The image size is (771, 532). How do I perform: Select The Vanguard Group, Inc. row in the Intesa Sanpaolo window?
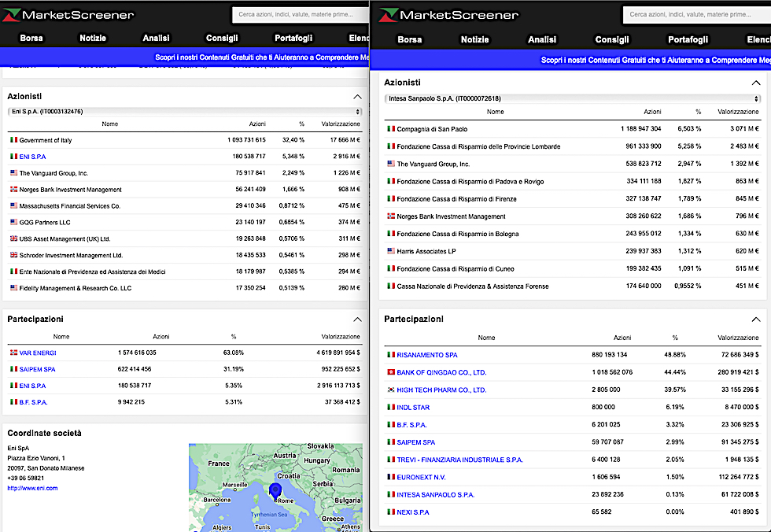[573, 164]
